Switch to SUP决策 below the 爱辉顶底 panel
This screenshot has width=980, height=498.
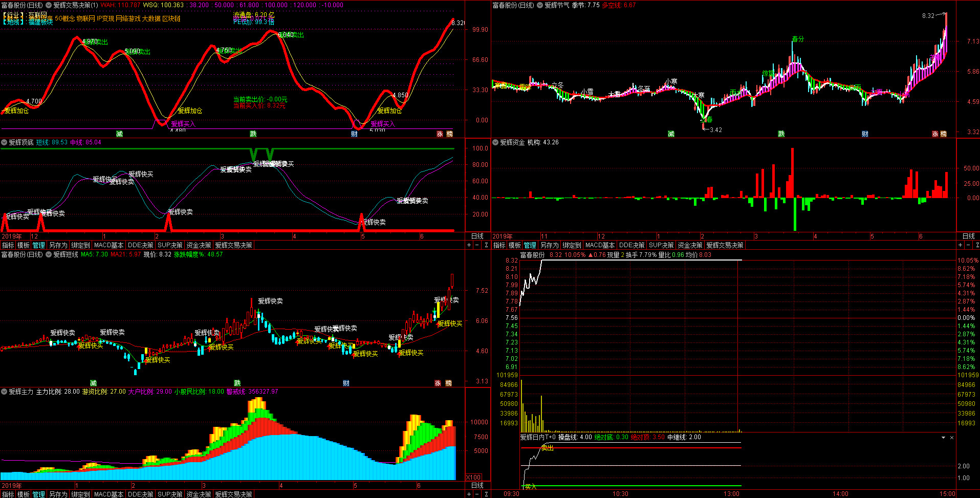tap(170, 245)
